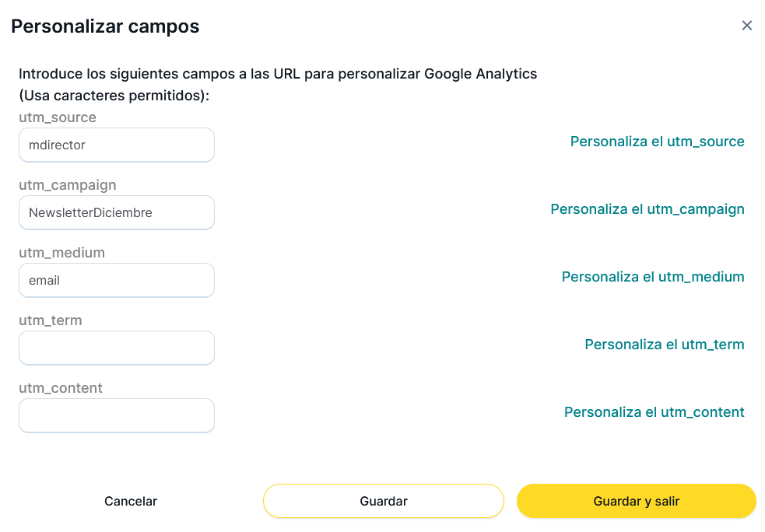The image size is (765, 532).
Task: Click the utm_term field label
Action: 51,320
